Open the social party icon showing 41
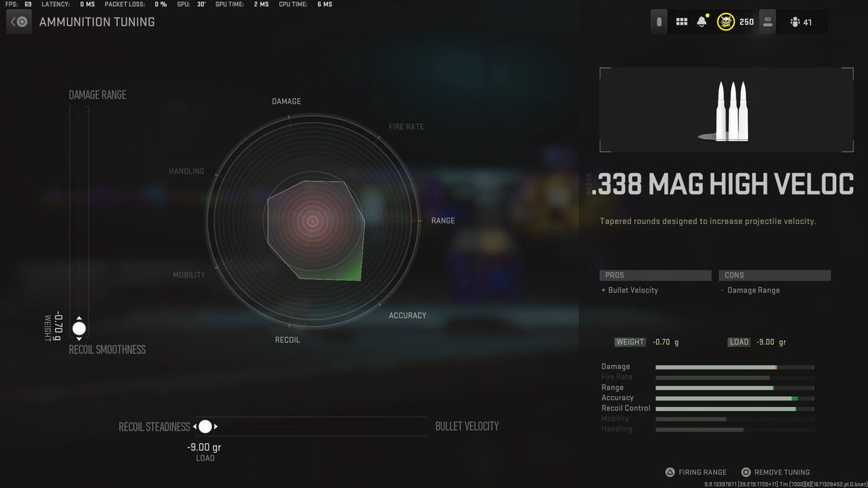Screen dimensions: 868x488 tap(801, 22)
